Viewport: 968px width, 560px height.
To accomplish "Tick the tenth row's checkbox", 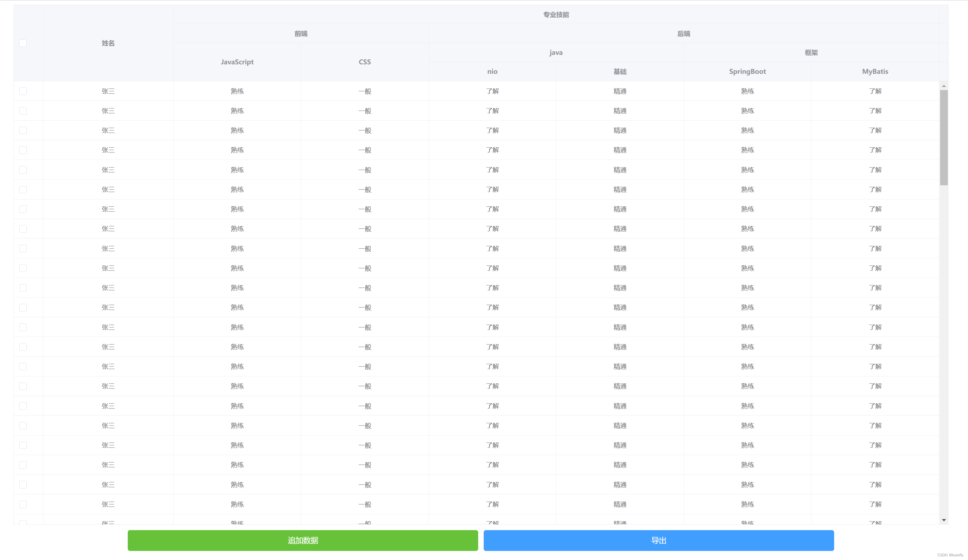I will point(23,268).
